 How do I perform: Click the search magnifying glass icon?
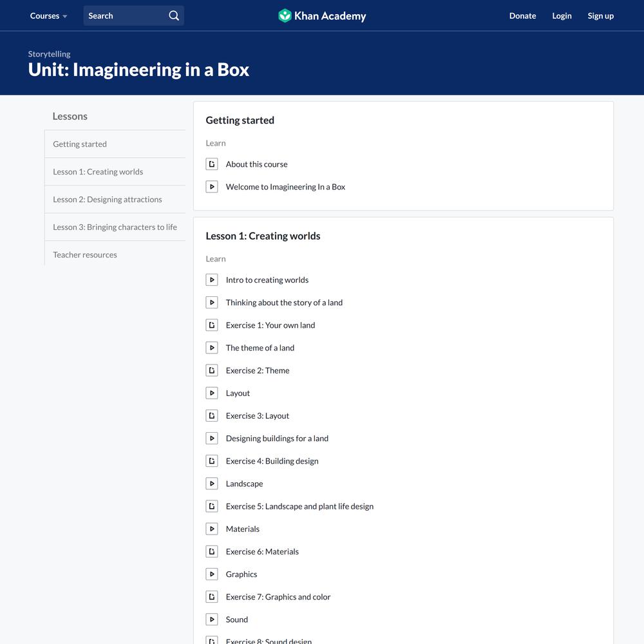[x=174, y=15]
